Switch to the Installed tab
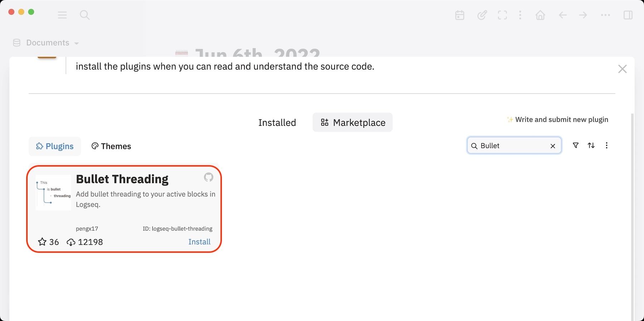644x321 pixels. (x=277, y=123)
